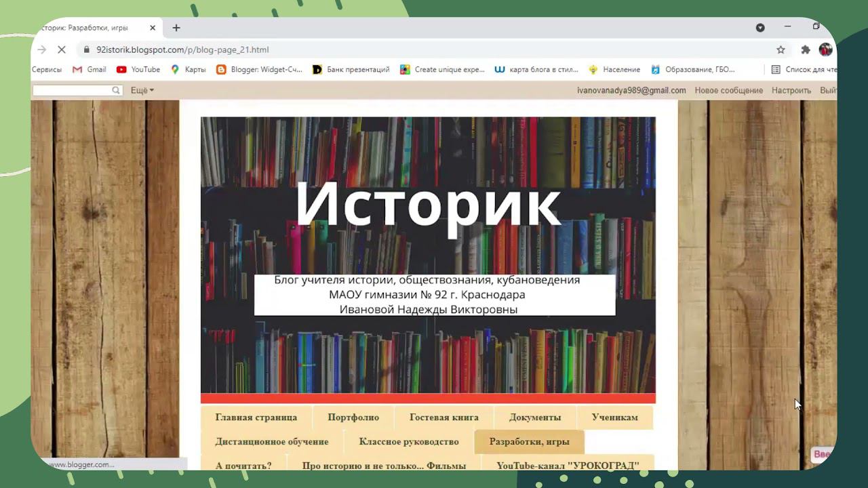Open the Список для чтения reading list
Screen dimensions: 868x488
pos(804,69)
